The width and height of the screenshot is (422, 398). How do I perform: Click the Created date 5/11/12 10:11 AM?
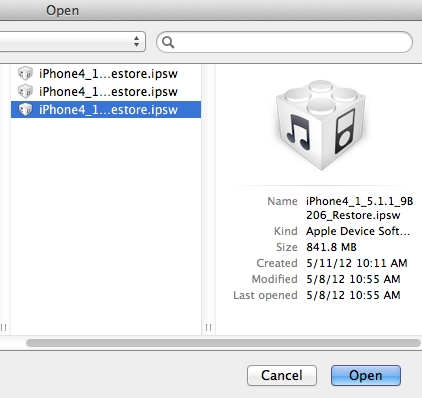point(357,263)
